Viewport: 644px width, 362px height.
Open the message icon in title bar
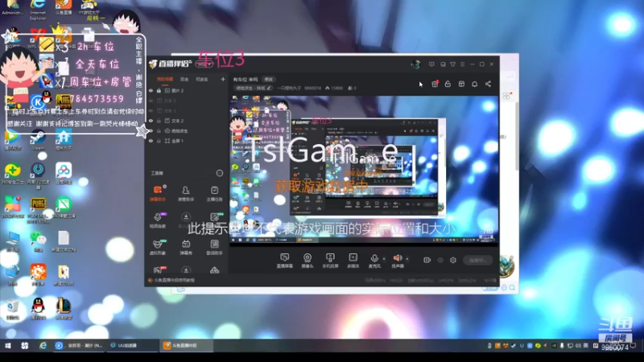coord(443,64)
